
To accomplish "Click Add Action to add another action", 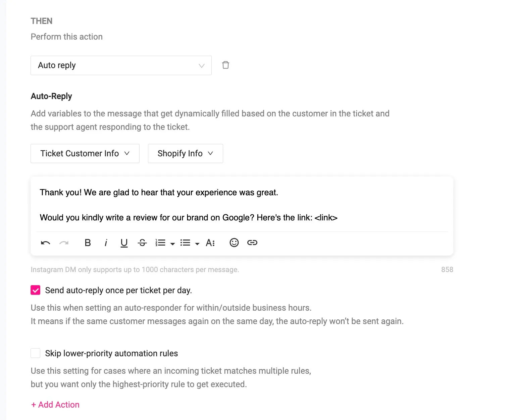I will 55,405.
